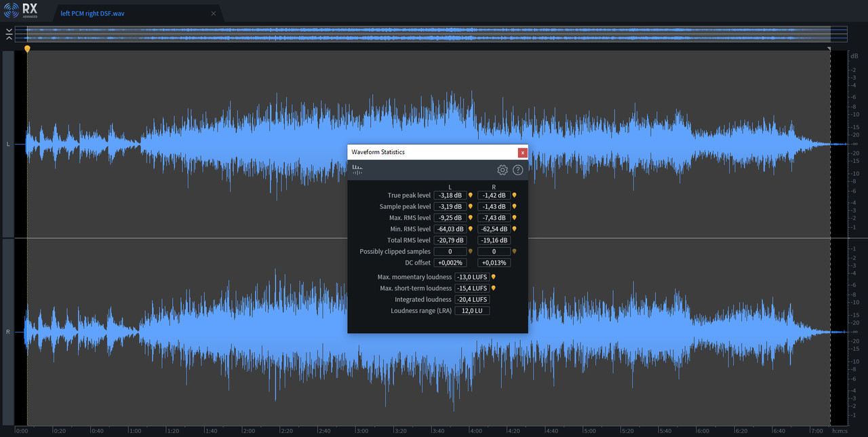
Task: Jump to right Min. RMS level location
Action: click(515, 229)
